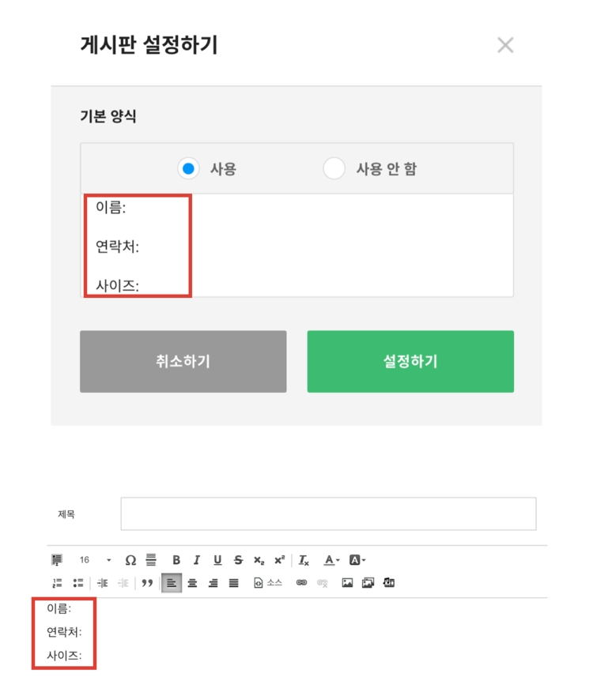Screen dimensions: 593x700
Task: Toggle the 소스 source view
Action: [x=267, y=583]
